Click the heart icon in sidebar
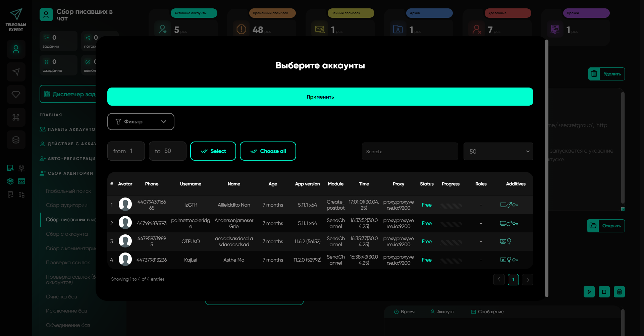The width and height of the screenshot is (644, 336). click(16, 95)
